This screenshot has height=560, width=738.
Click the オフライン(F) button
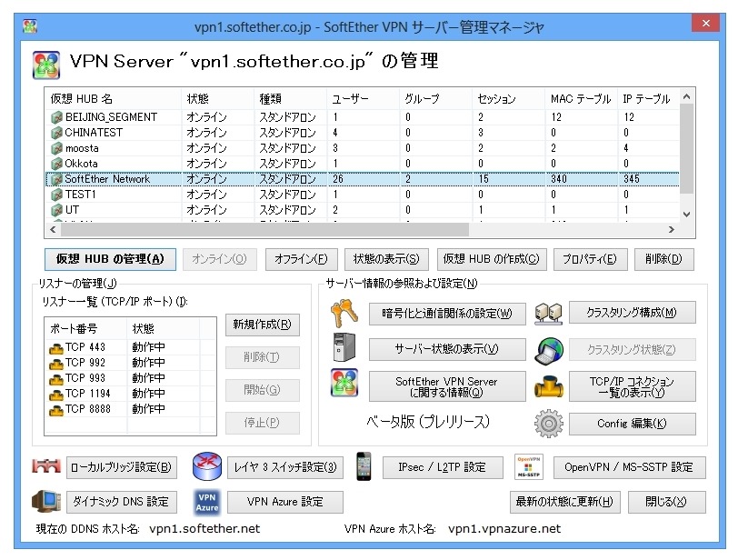point(301,259)
